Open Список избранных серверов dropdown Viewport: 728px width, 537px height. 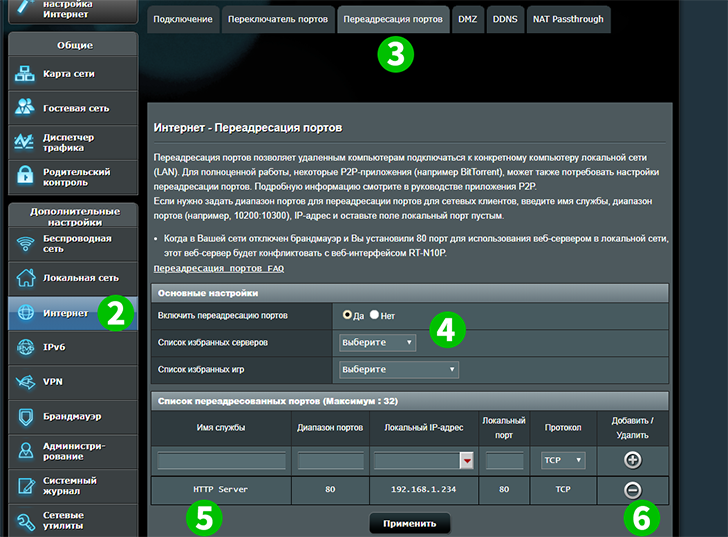click(x=377, y=343)
